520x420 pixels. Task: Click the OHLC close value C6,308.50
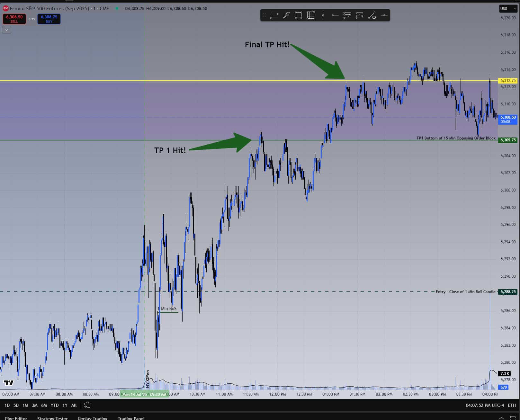click(197, 8)
